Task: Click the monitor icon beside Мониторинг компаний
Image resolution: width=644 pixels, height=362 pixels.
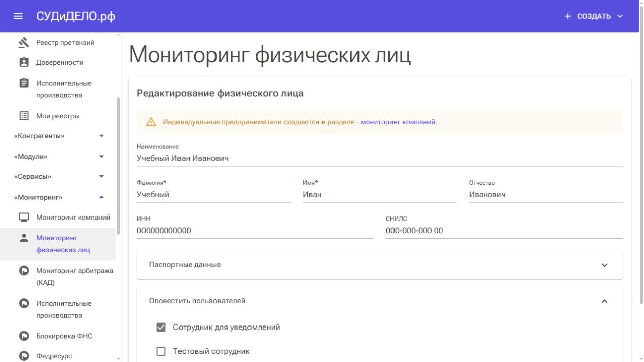Action: (x=24, y=218)
